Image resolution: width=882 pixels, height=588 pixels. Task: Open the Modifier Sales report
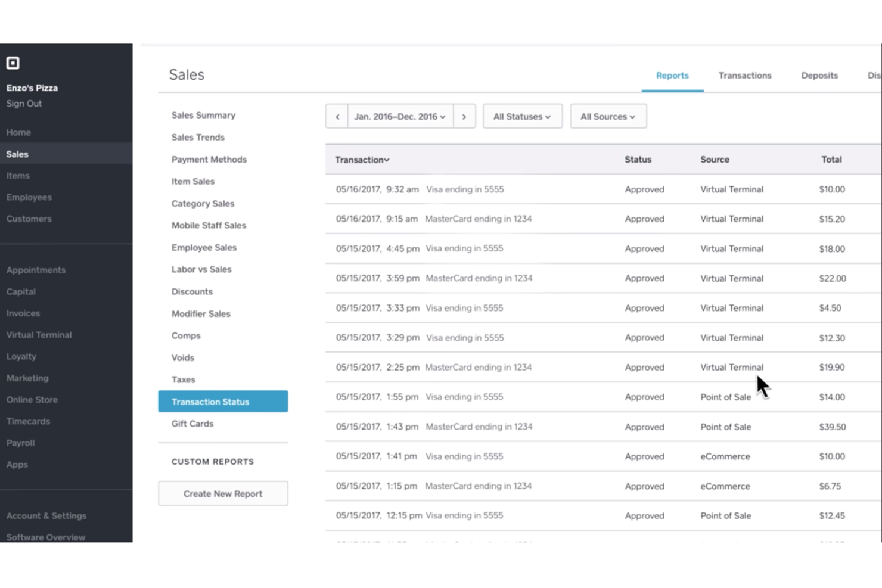201,313
